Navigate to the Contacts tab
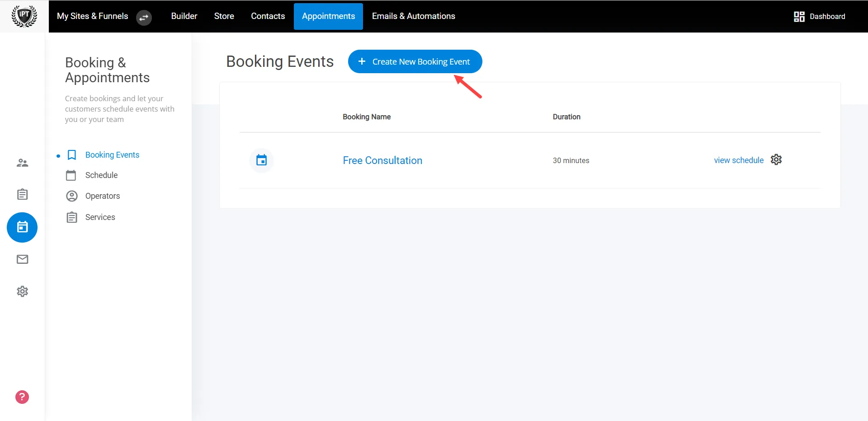Viewport: 868px width, 421px height. [x=268, y=16]
